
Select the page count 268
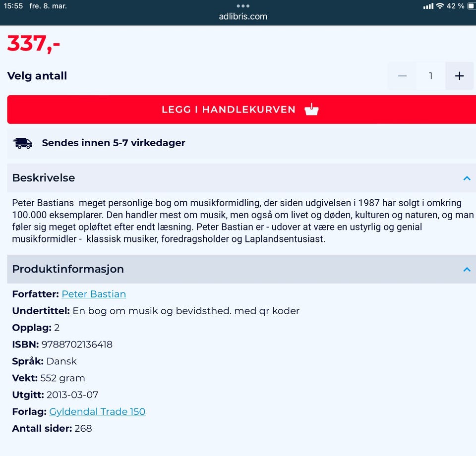[x=83, y=428]
